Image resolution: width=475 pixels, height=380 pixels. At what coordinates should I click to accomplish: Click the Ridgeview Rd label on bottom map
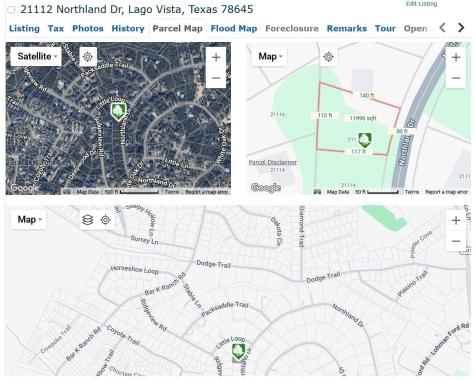click(153, 315)
